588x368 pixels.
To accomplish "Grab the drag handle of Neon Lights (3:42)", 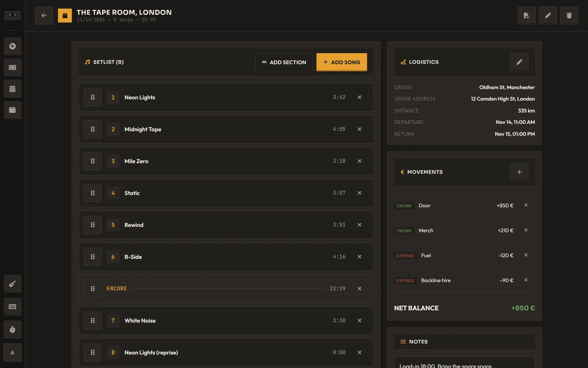I will pyautogui.click(x=93, y=97).
